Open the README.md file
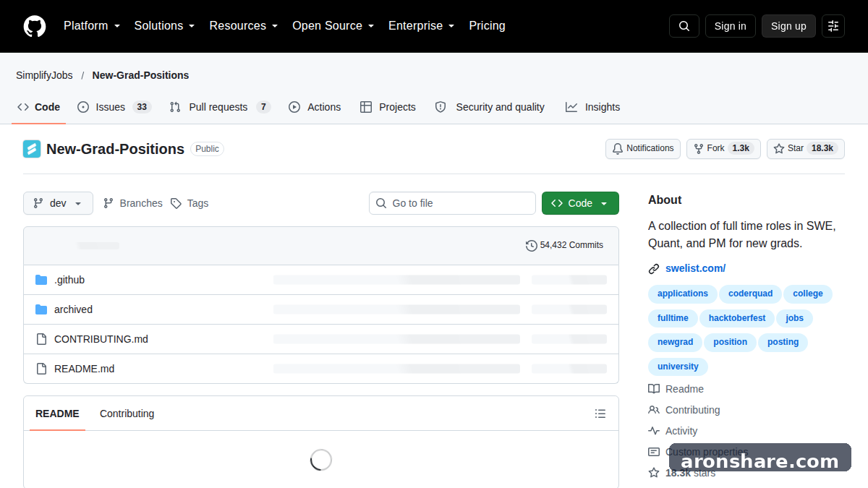 click(84, 369)
